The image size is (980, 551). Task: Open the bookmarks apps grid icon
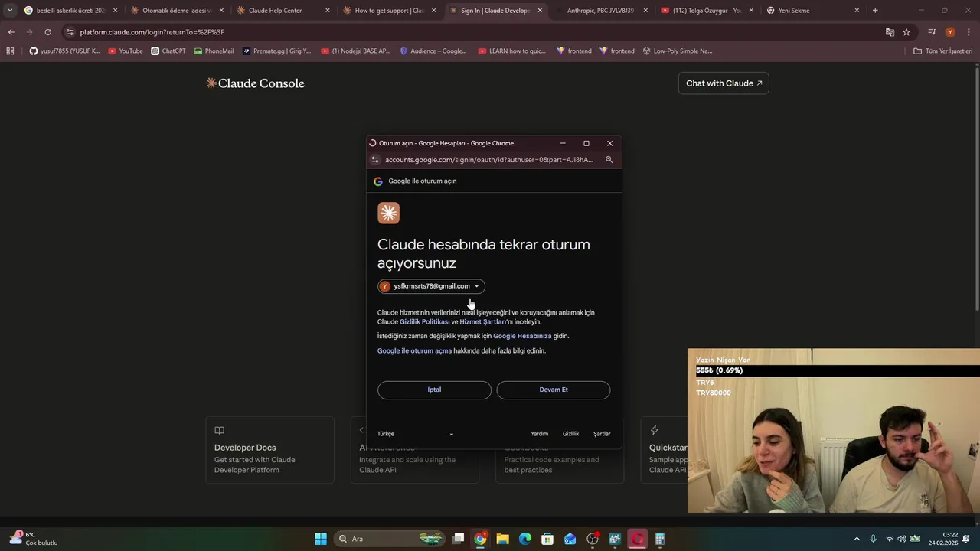[x=10, y=51]
